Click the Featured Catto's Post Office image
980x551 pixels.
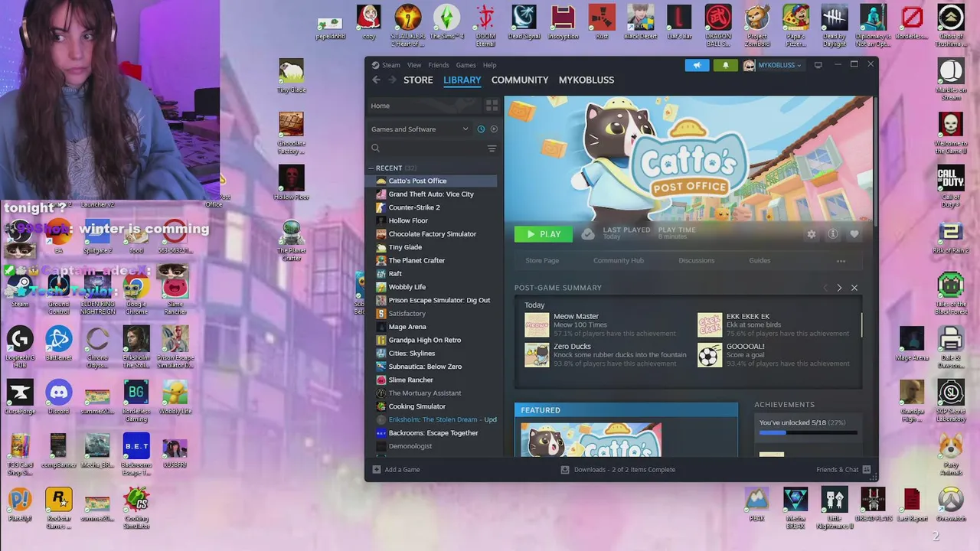(591, 440)
